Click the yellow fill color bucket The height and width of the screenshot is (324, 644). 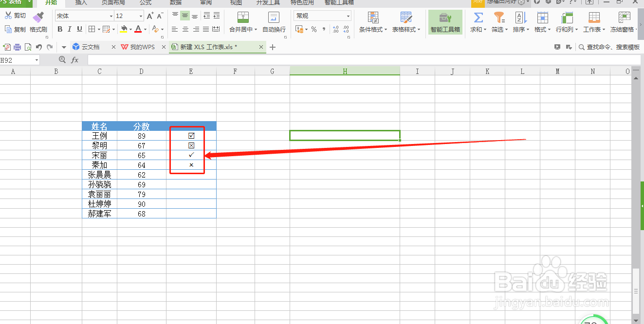[124, 30]
